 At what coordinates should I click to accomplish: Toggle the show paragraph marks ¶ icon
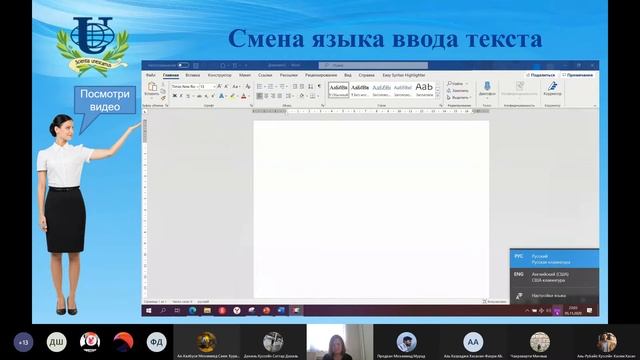(x=319, y=87)
